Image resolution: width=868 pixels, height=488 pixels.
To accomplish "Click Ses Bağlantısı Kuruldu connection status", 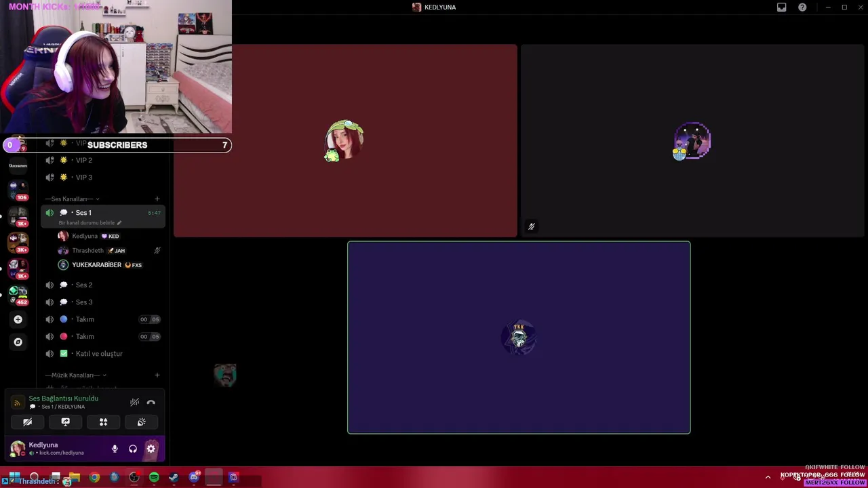I will 63,399.
